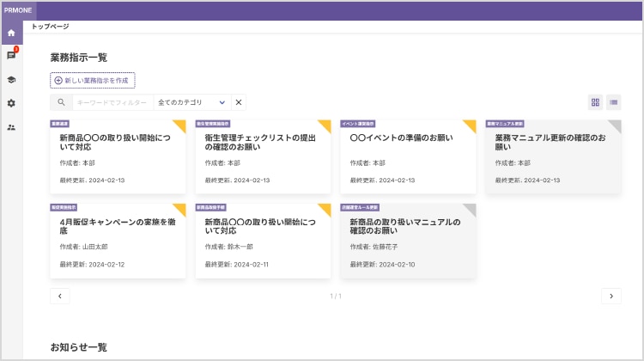Switch to grid view layout
This screenshot has width=644, height=361.
click(595, 102)
